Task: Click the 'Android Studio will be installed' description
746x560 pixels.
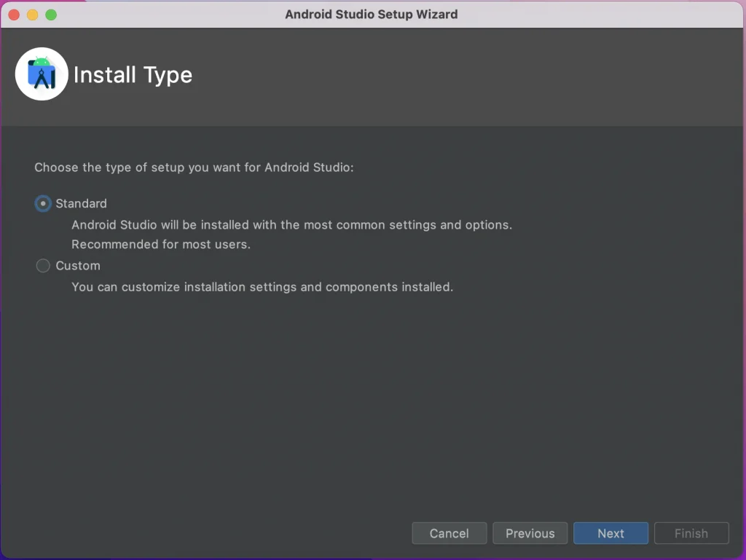Action: coord(291,225)
